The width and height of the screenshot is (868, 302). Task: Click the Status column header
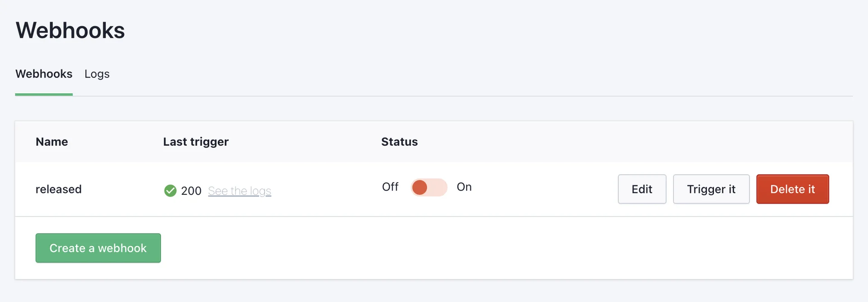(399, 142)
